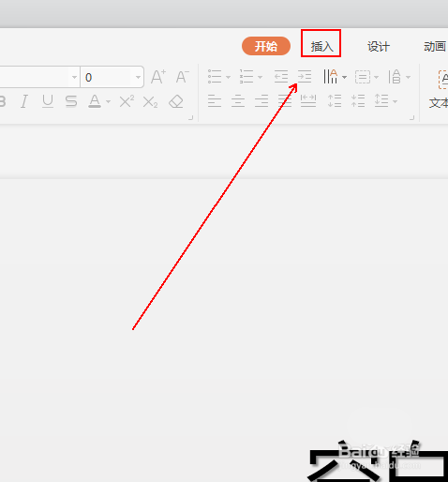Expand the dashed-box align text dropdown

[376, 77]
